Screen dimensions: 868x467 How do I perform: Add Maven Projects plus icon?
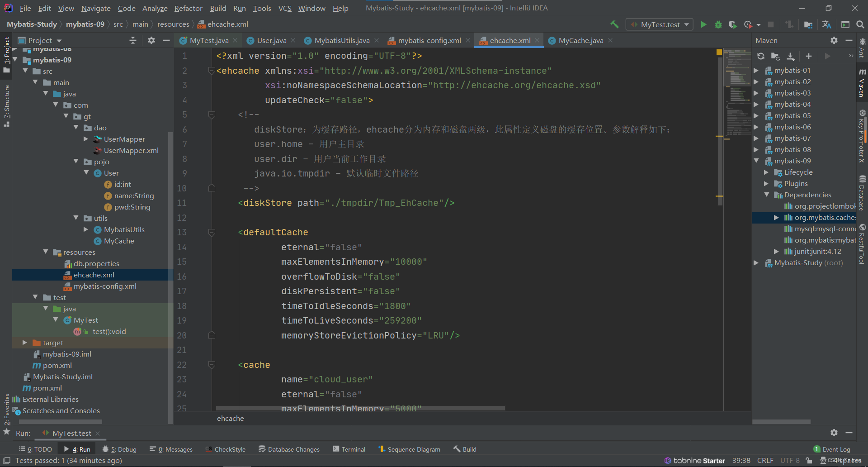[x=809, y=56]
